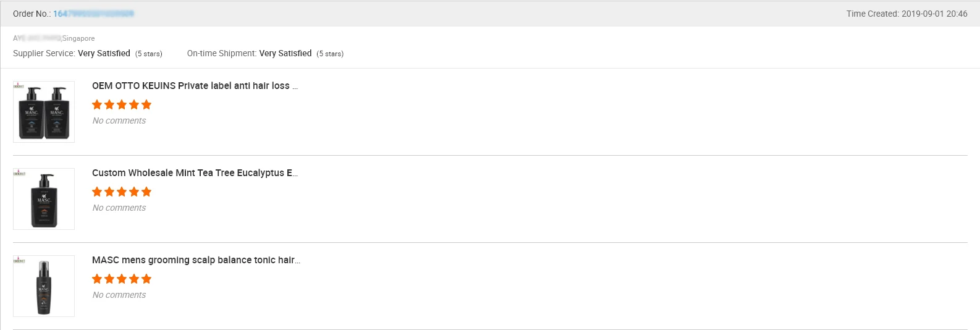Click first star of MASC tonic rating
This screenshot has height=330, width=980.
click(x=97, y=279)
